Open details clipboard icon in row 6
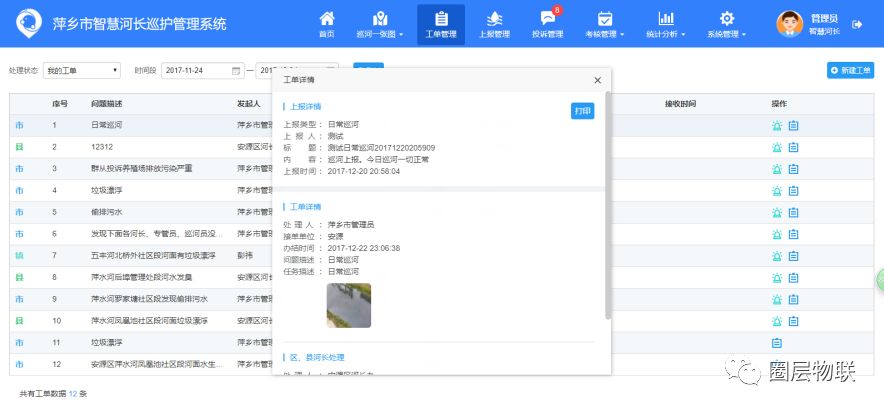Screen dimensions: 884x411 (x=793, y=234)
